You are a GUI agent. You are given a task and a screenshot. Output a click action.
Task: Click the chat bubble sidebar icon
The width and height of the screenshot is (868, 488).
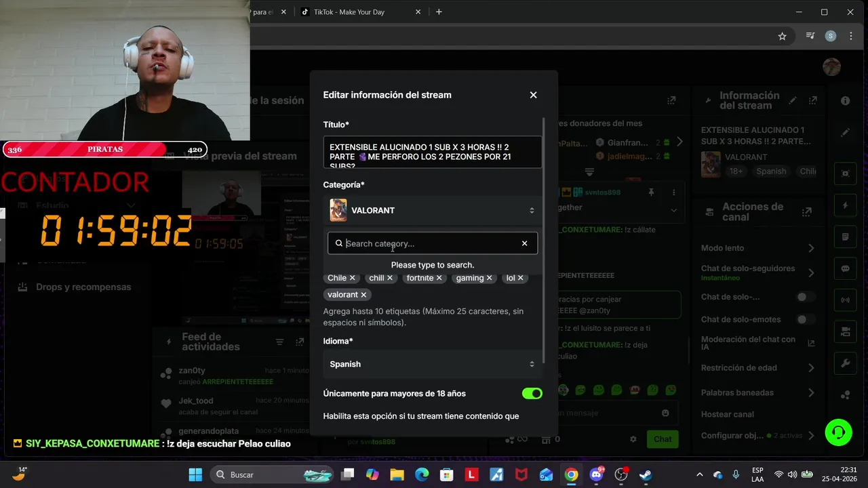(x=846, y=268)
